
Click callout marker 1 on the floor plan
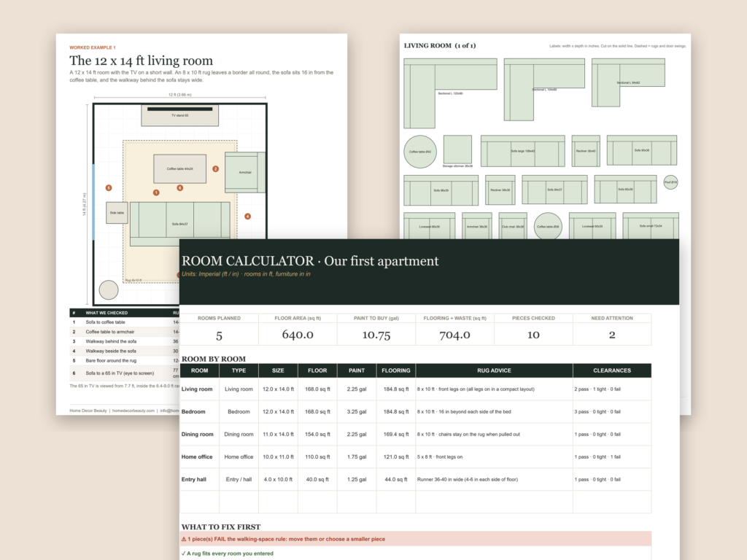click(x=156, y=192)
